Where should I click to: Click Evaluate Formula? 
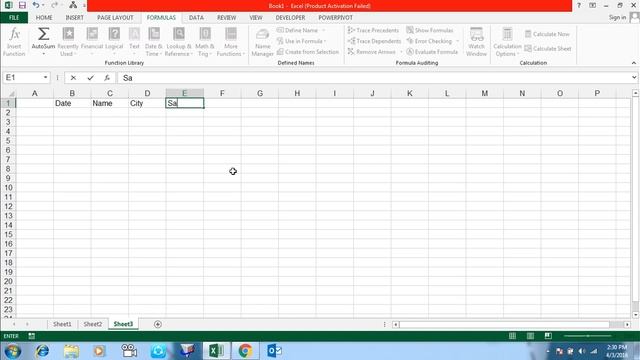point(432,52)
